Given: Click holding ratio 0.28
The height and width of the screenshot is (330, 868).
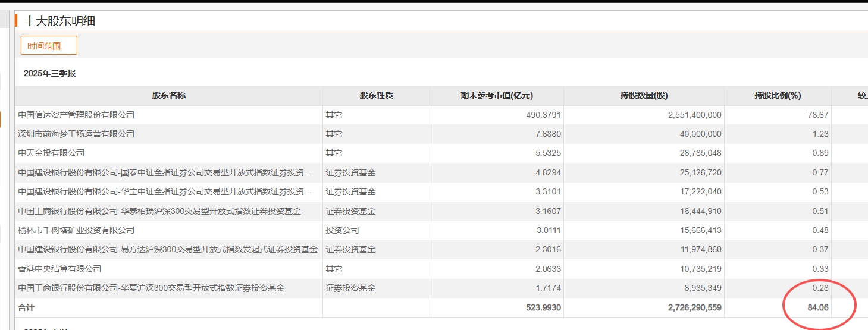Looking at the screenshot, I should pos(820,288).
